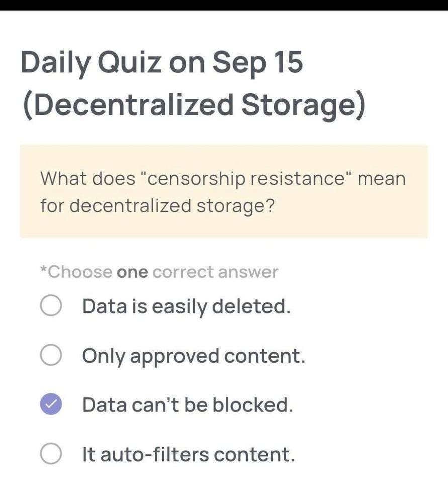Image resolution: width=448 pixels, height=503 pixels.
Task: Click the "*Choose one correct answer" instruction
Action: click(159, 272)
